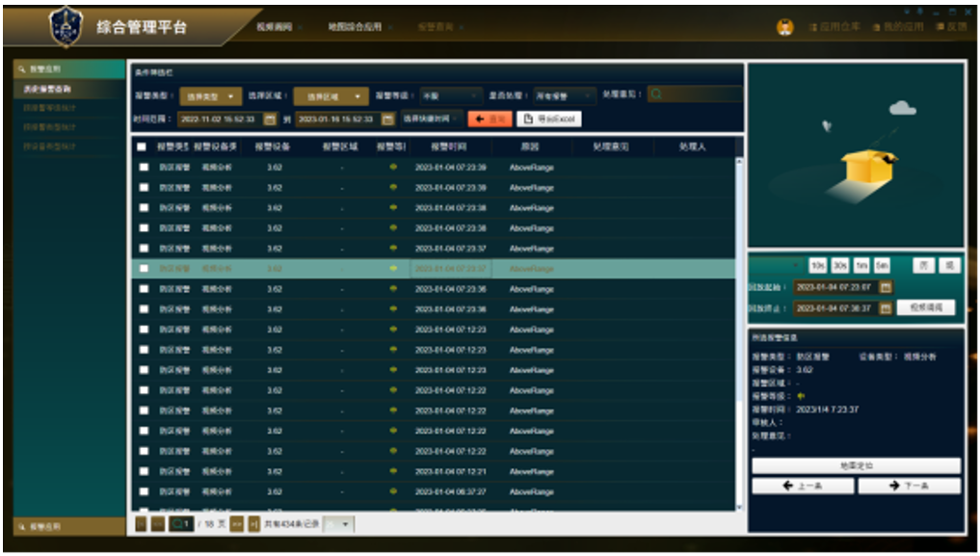Select the 30s playback duration button
980x556 pixels.
point(839,266)
